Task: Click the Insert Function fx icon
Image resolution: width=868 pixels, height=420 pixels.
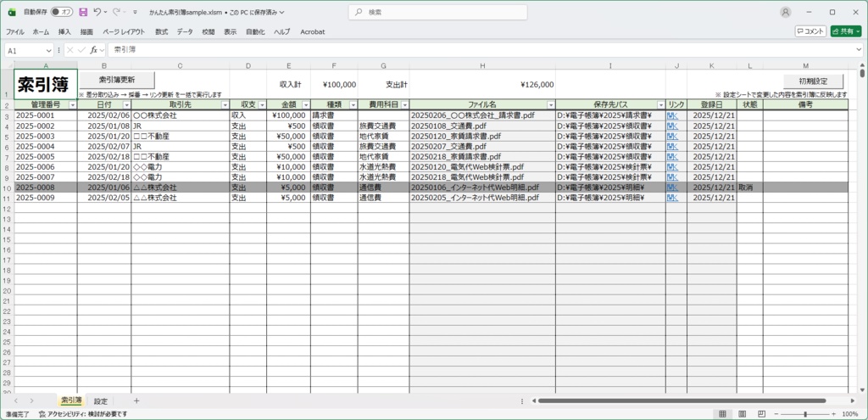Action: [94, 50]
